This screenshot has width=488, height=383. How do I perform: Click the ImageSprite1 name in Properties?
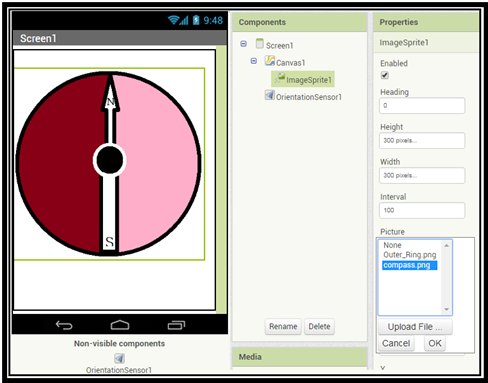pyautogui.click(x=404, y=43)
